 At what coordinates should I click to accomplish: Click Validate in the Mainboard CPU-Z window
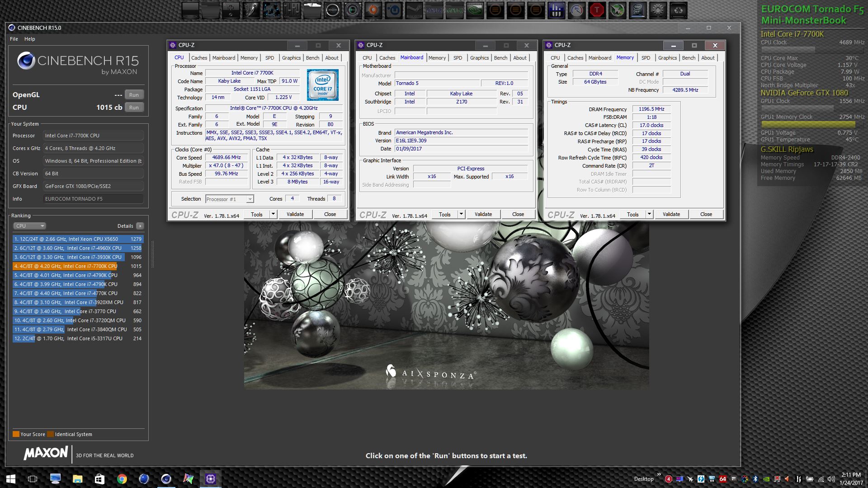coord(483,214)
